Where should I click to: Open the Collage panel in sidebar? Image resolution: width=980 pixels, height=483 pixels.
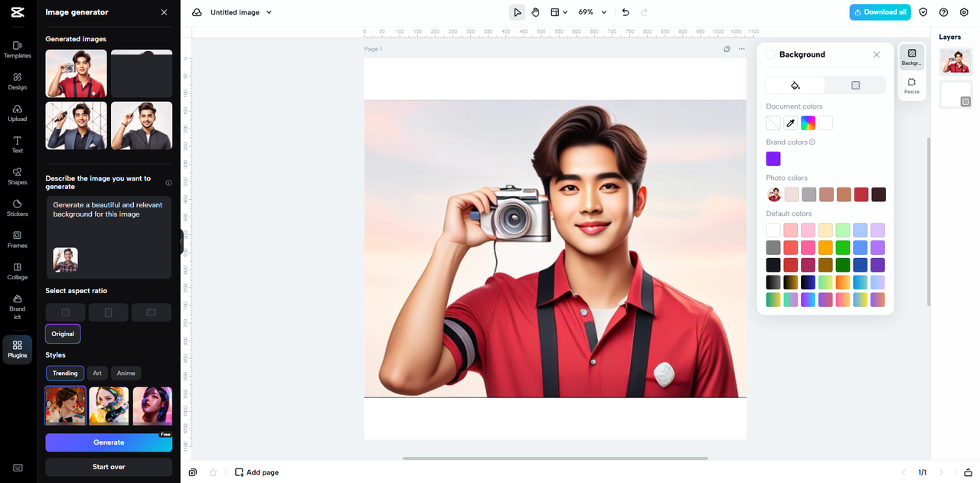point(17,271)
